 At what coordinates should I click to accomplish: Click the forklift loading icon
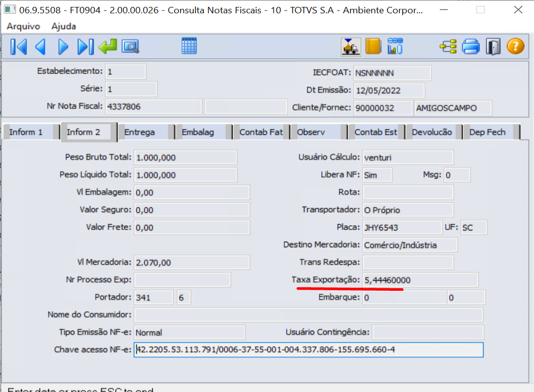click(351, 47)
